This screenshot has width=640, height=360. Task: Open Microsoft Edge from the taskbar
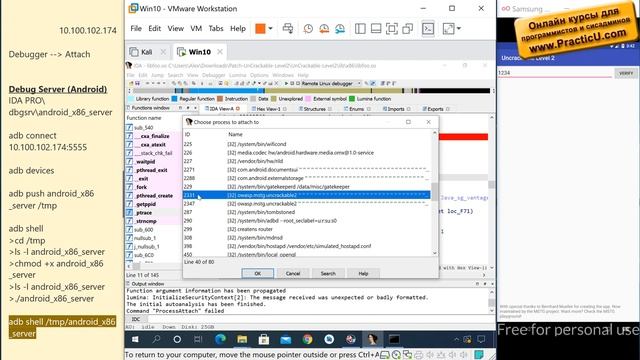pyautogui.click(x=220, y=340)
